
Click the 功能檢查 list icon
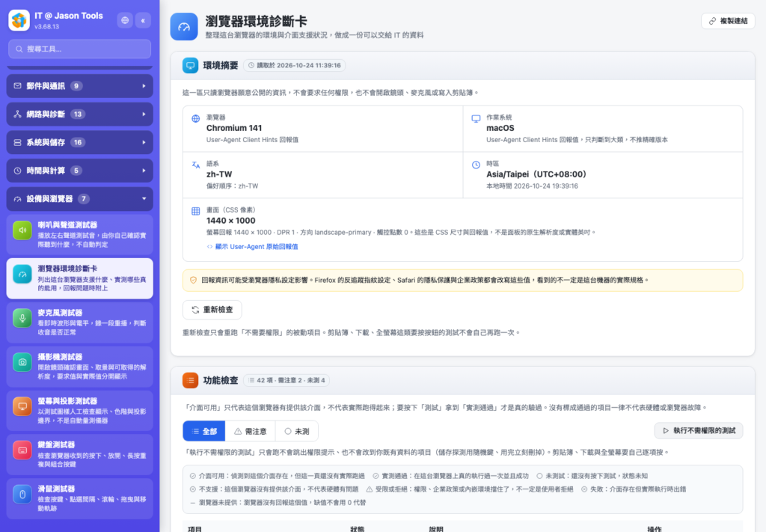pos(191,381)
